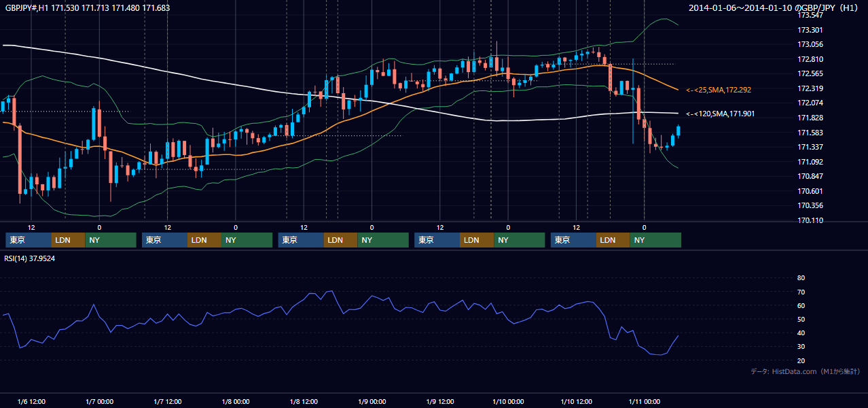
Task: Click price axis value 172.565
Action: (x=810, y=73)
